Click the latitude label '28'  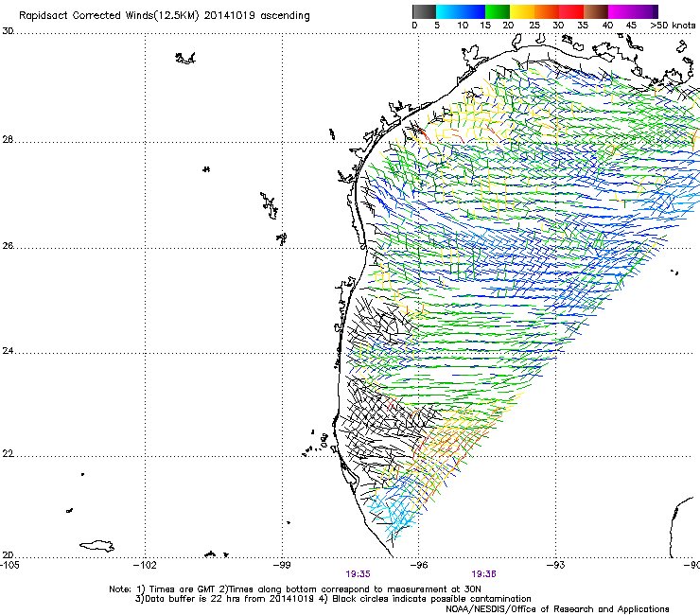click(8, 139)
